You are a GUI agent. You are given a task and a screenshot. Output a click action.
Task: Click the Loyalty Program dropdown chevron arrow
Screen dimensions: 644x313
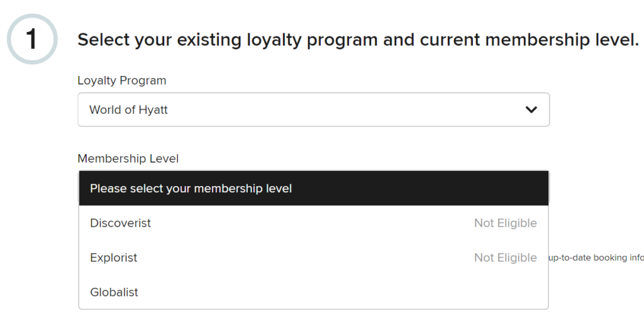point(531,110)
